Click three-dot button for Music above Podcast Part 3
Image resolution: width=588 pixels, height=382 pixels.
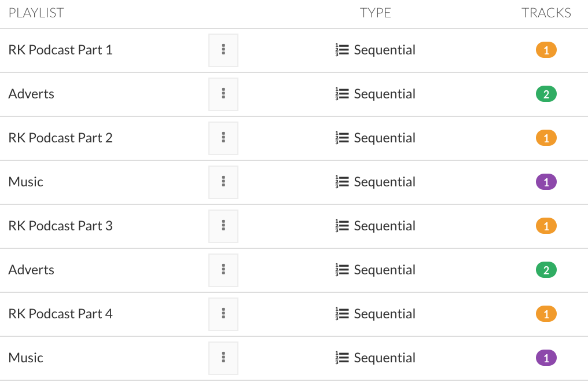223,182
